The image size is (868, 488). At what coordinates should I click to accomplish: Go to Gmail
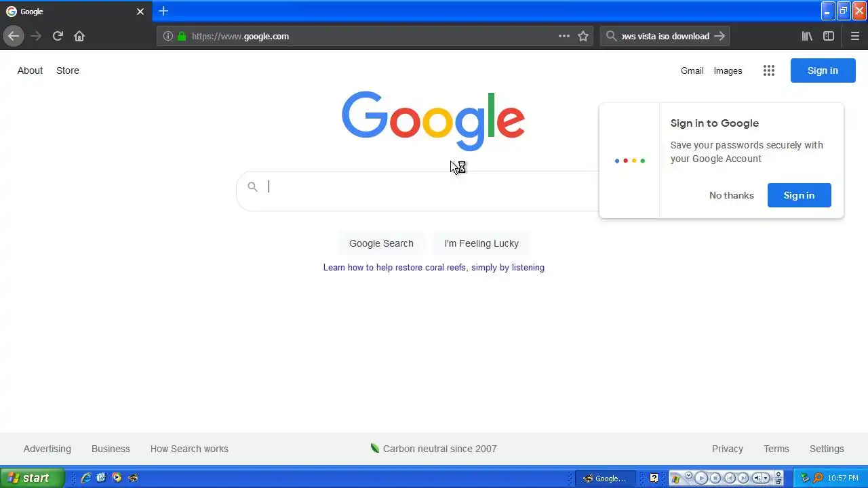coord(692,70)
